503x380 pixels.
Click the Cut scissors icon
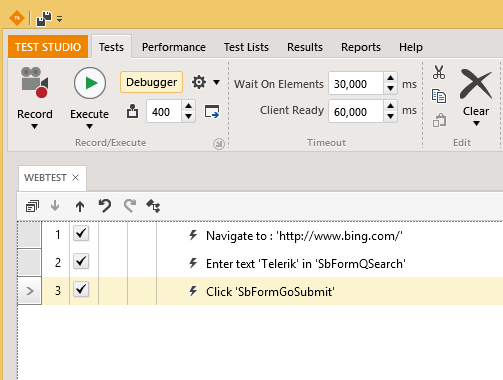tap(439, 72)
